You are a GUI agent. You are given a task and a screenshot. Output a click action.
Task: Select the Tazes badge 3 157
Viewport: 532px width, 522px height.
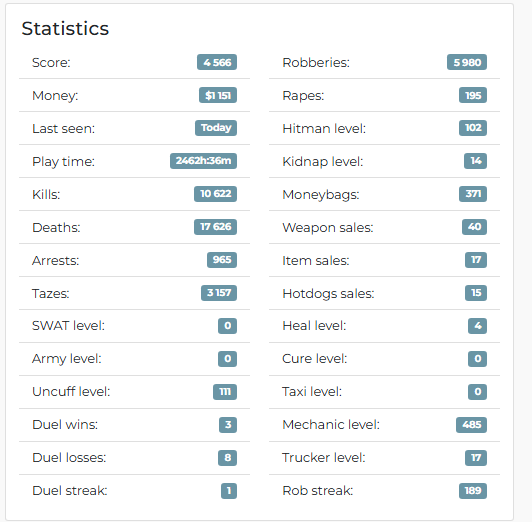point(219,293)
